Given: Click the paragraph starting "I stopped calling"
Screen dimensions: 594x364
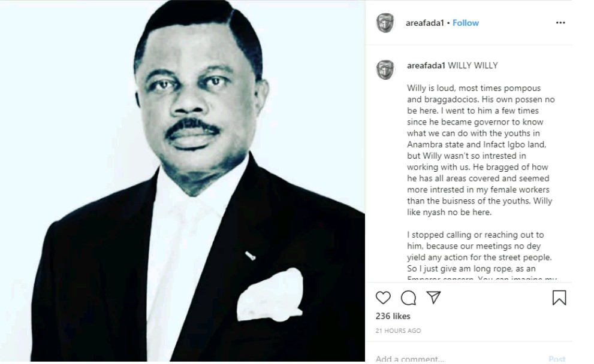Looking at the screenshot, I should click(481, 251).
